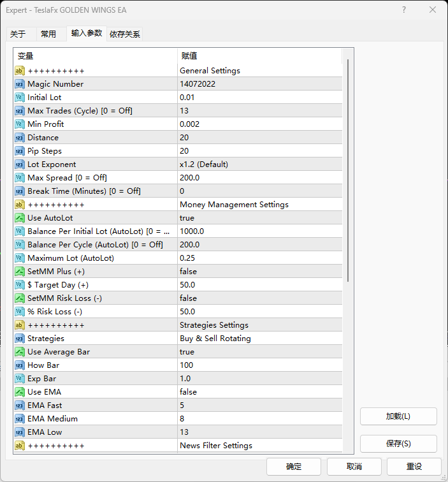Open the SetMM Risk Loss (-) value dropdown
The width and height of the screenshot is (448, 482).
tap(259, 298)
